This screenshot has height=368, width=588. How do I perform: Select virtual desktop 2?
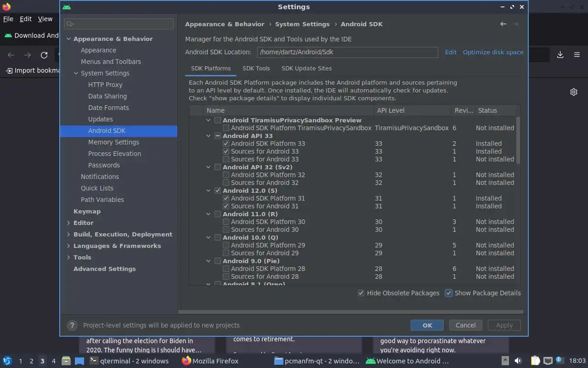point(31,361)
